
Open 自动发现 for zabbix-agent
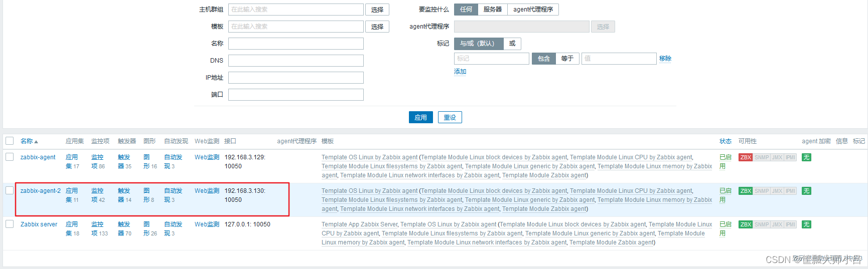173,162
